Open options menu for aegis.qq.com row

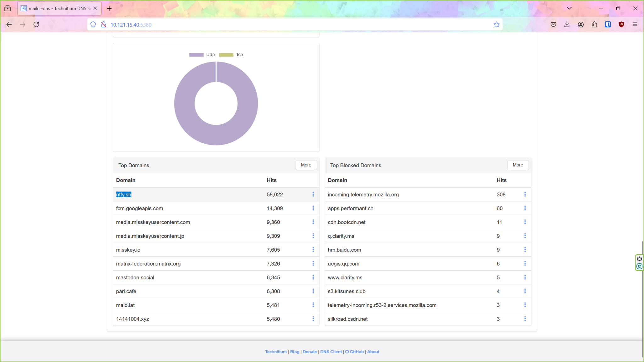525,263
